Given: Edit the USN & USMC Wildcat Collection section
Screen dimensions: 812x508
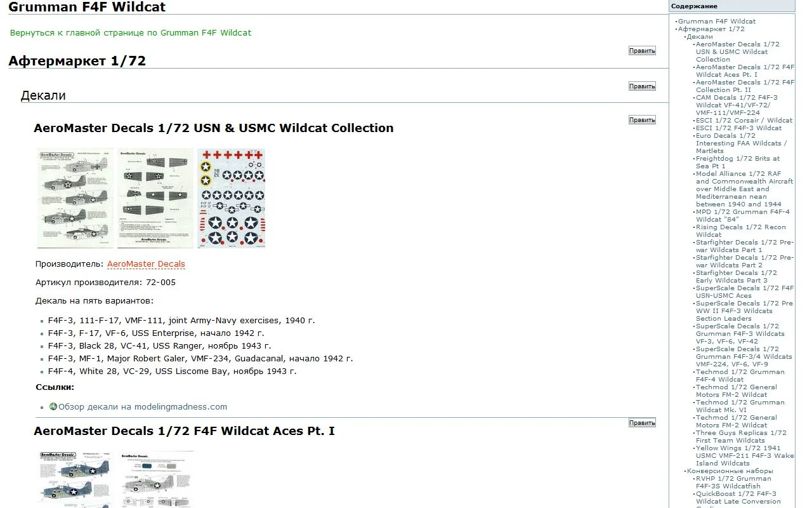Looking at the screenshot, I should point(642,120).
